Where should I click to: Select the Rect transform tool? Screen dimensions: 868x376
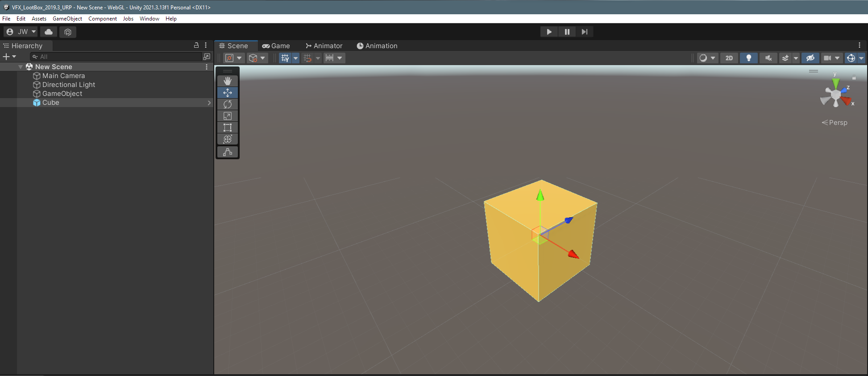click(228, 128)
